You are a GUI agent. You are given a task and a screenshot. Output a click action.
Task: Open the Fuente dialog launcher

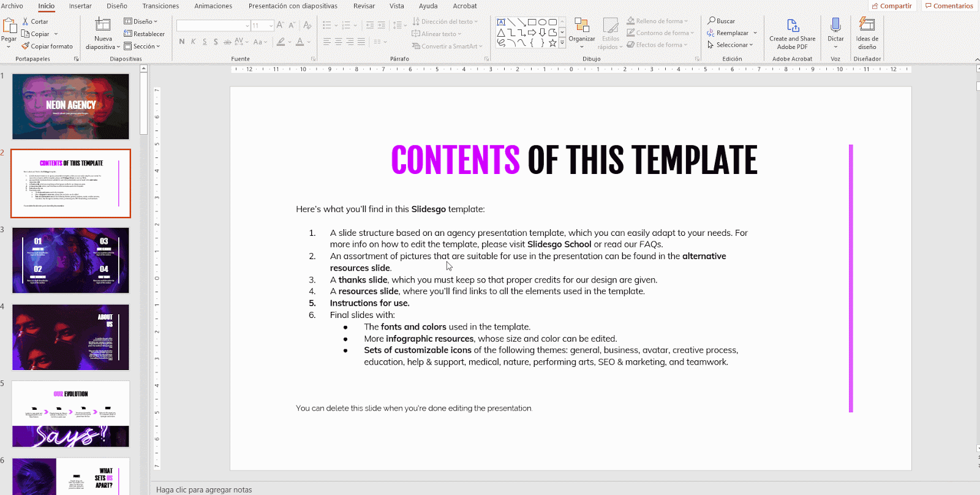tap(313, 59)
